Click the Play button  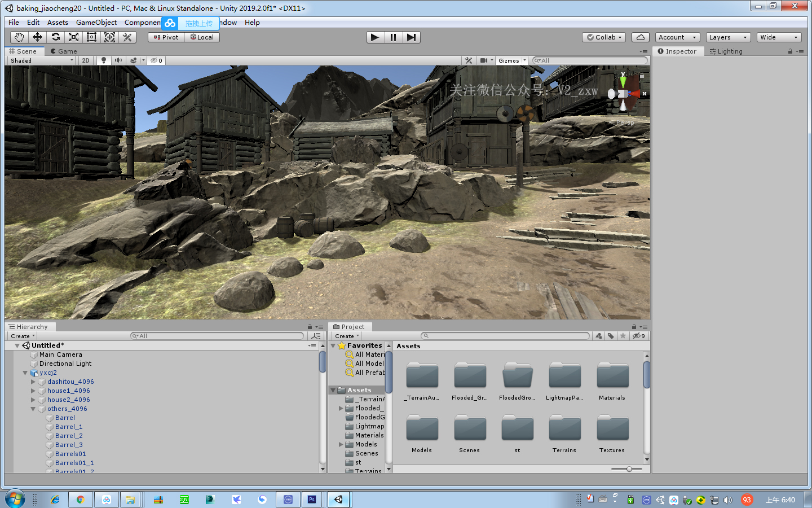374,37
